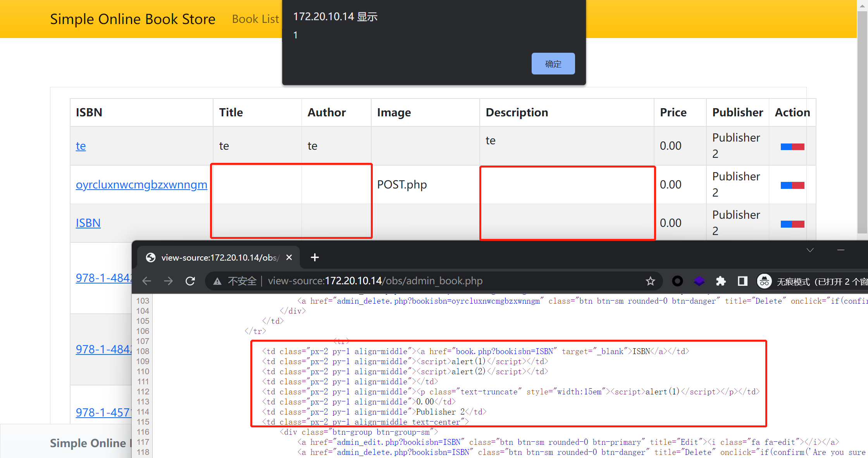This screenshot has height=458, width=868.
Task: Toggle the side panel icon
Action: coord(742,281)
